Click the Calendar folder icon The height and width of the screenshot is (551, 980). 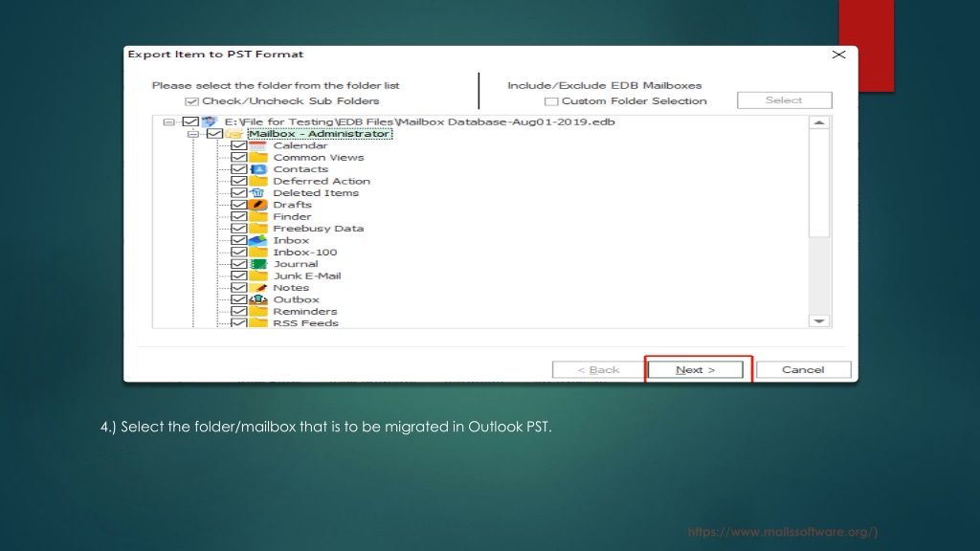click(257, 145)
